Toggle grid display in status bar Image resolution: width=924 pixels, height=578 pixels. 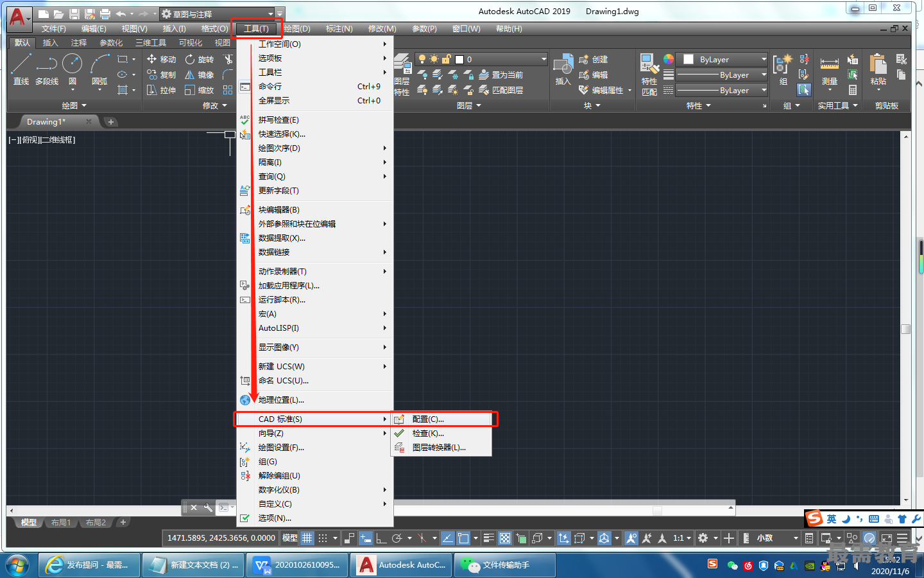tap(307, 538)
